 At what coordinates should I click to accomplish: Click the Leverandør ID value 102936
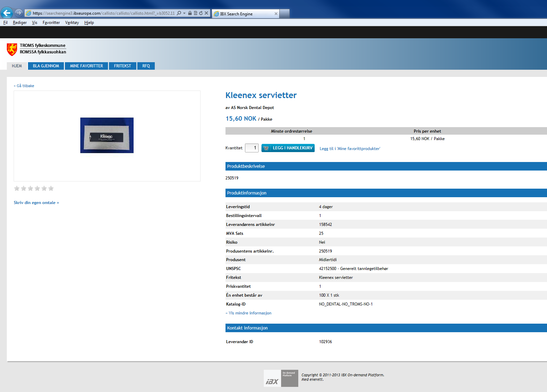(x=326, y=342)
